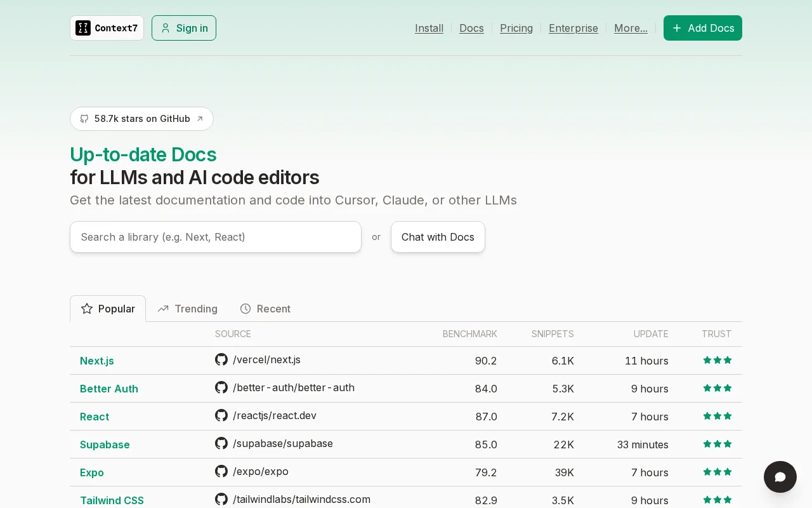The height and width of the screenshot is (508, 812).
Task: Click the /tailwindlabs/tailwindcss.com source link
Action: [301, 499]
